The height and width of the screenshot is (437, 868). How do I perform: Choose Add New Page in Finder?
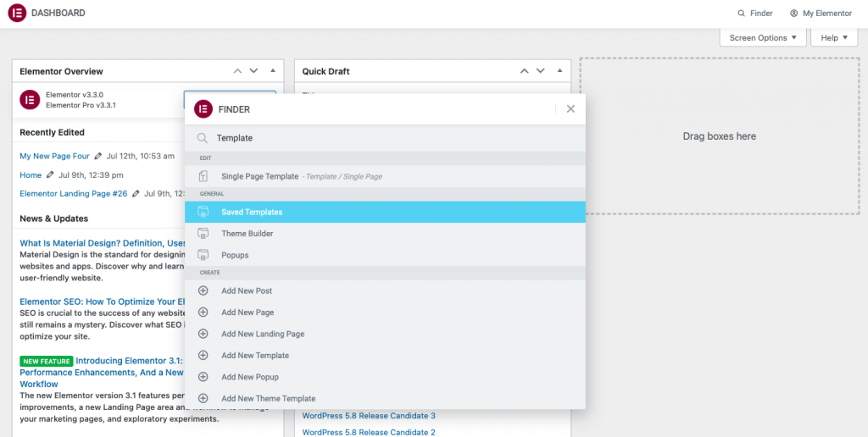pyautogui.click(x=385, y=312)
